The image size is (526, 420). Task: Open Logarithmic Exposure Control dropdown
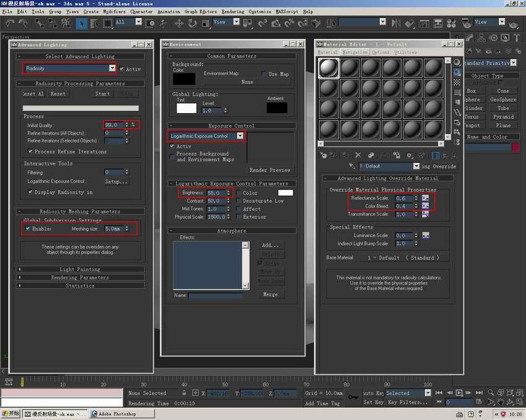pyautogui.click(x=239, y=135)
